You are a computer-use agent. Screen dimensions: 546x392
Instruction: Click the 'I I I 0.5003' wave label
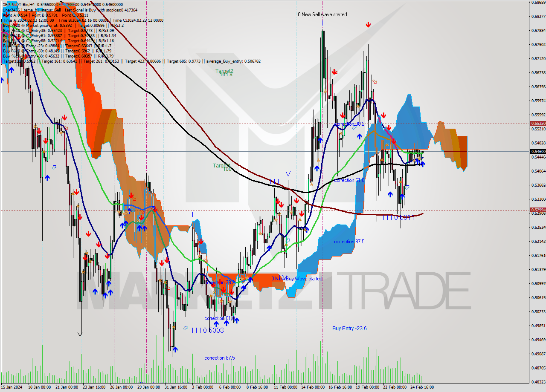pyautogui.click(x=207, y=330)
